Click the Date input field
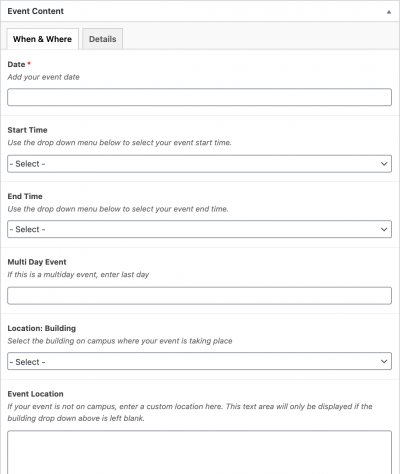This screenshot has height=474, width=400. 199,97
